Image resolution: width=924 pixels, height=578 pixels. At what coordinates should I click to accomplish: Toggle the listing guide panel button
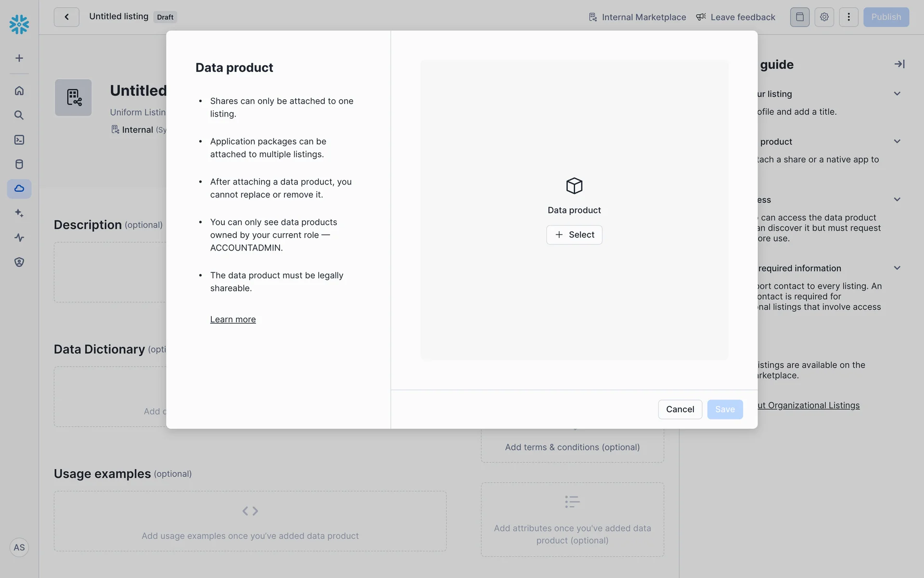799,17
